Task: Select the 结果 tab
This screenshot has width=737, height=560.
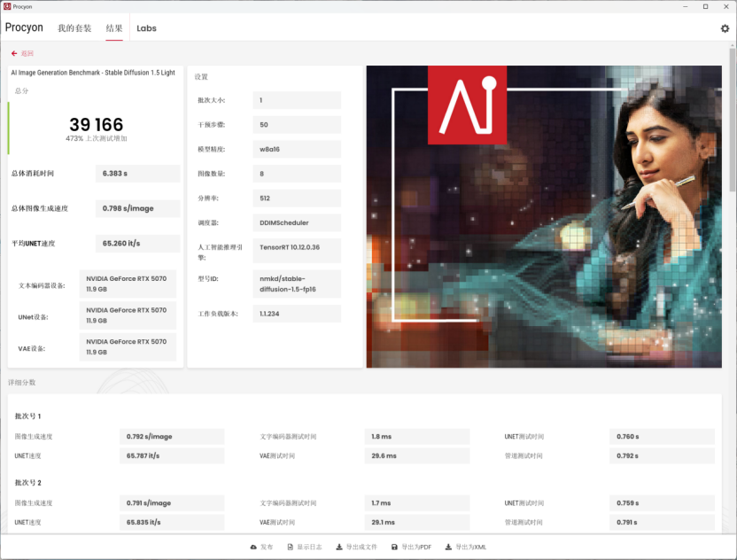Action: tap(114, 28)
